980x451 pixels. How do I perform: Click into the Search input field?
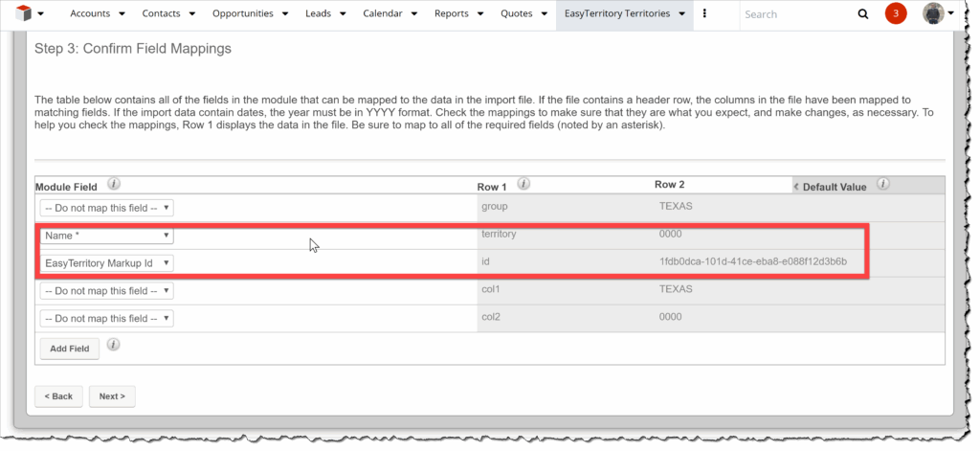click(796, 14)
